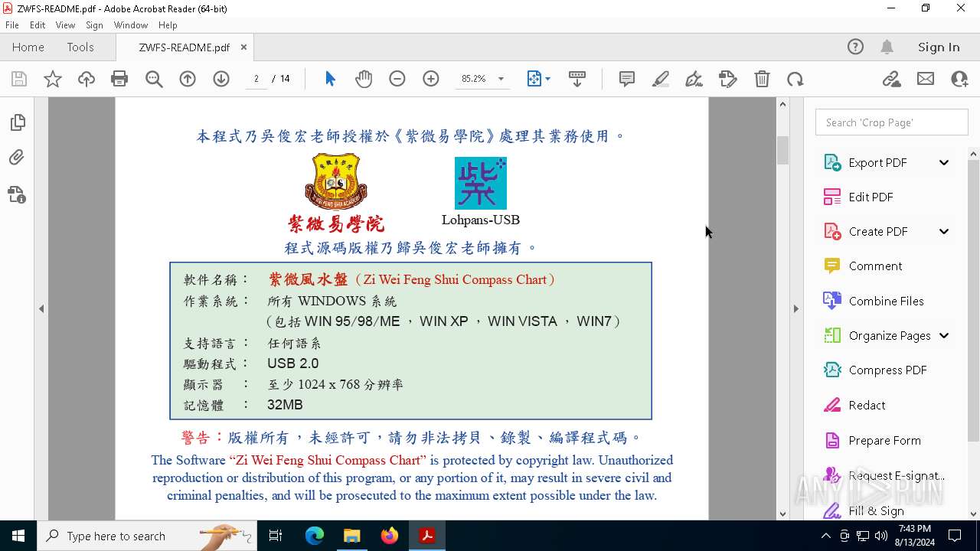Open the Sign menu
The height and width of the screenshot is (551, 980).
point(94,25)
